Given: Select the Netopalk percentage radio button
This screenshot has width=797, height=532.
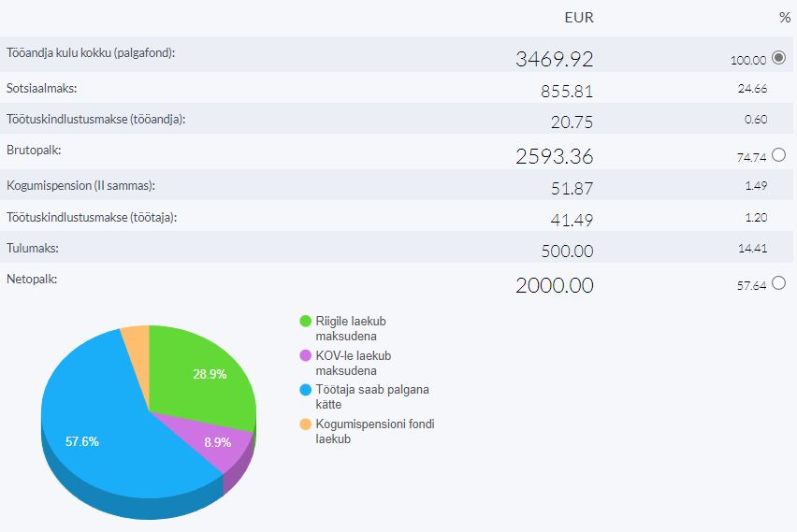Looking at the screenshot, I should click(779, 283).
